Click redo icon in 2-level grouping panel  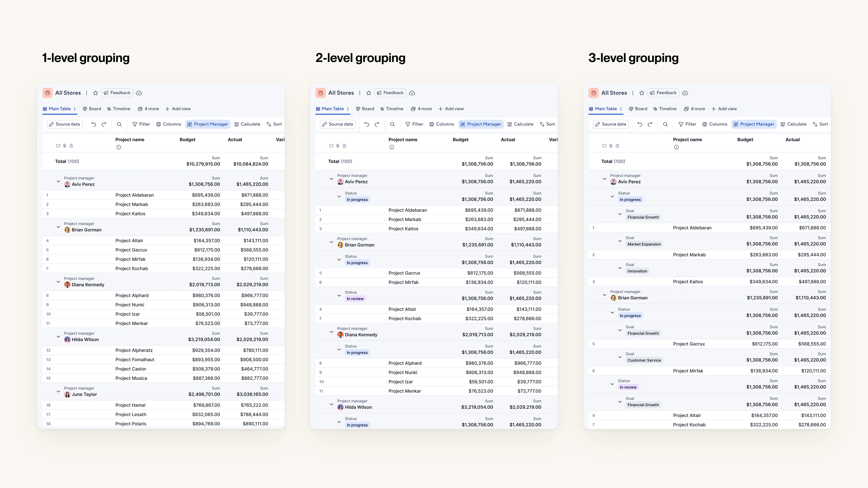pyautogui.click(x=377, y=124)
